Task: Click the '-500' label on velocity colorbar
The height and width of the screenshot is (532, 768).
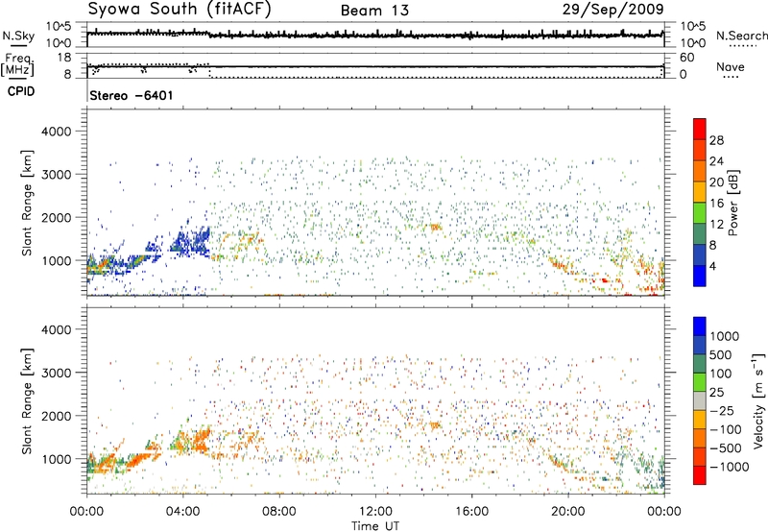Action: [x=725, y=448]
